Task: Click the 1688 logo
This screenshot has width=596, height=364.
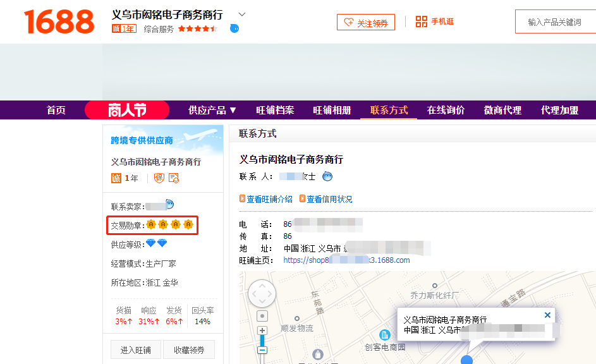Action: point(59,22)
